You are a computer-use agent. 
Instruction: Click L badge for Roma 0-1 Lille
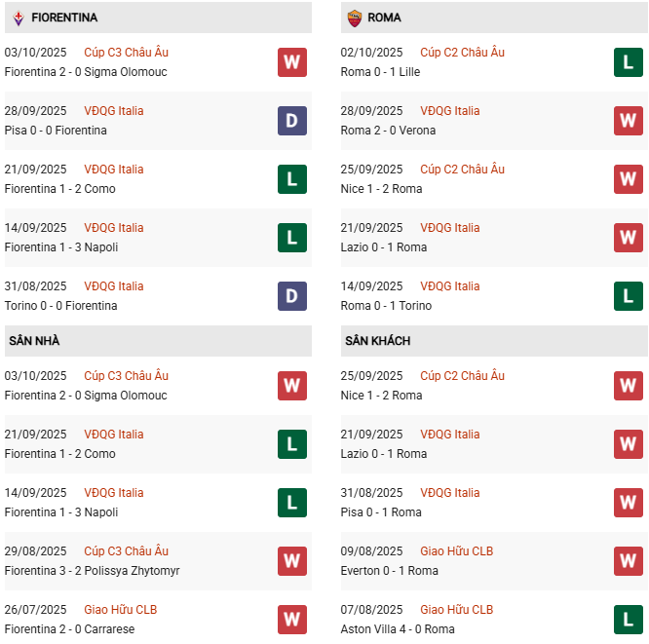[x=628, y=62]
